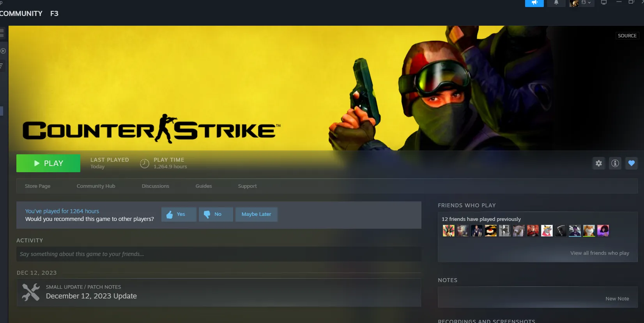
Task: Click the 'SMALL UPDATE / PATCH NOTES' label
Action: pyautogui.click(x=83, y=287)
